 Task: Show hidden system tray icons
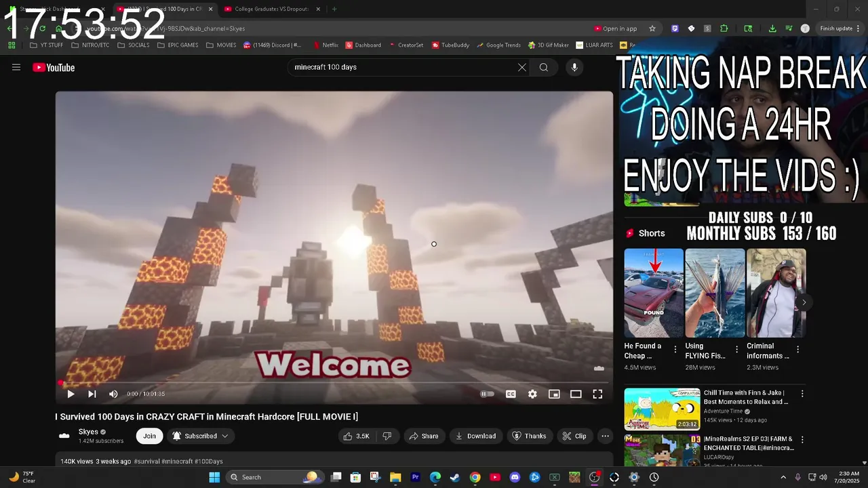tap(783, 477)
